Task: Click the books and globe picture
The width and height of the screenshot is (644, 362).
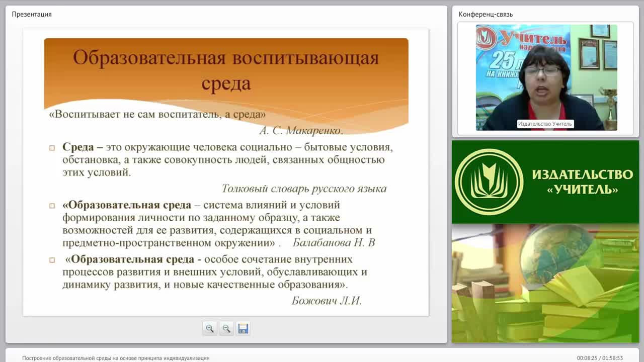Action: [545, 284]
